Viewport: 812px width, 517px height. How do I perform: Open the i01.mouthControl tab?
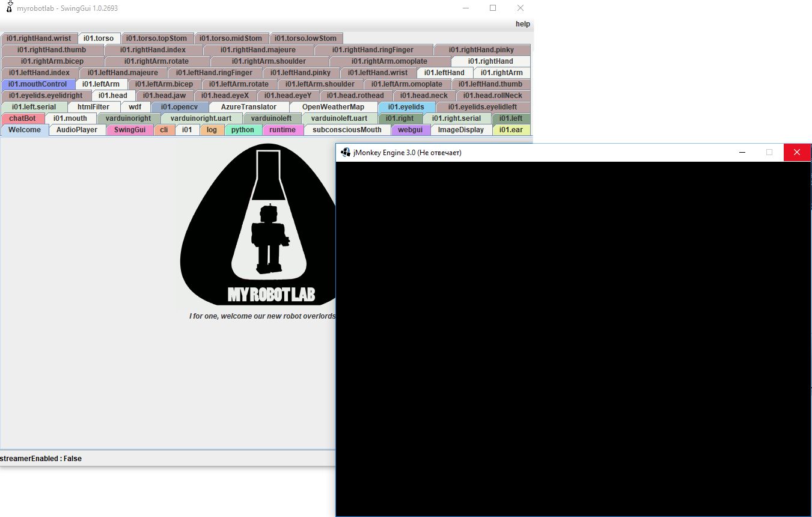38,84
